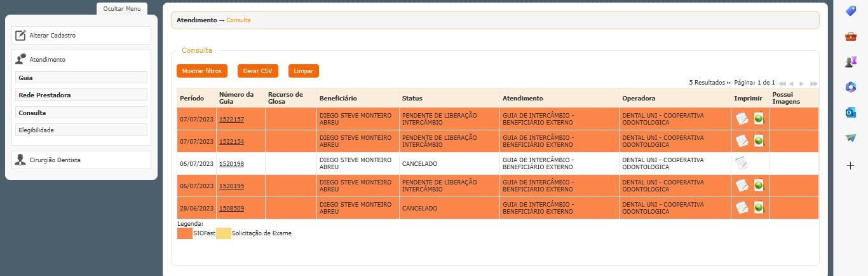This screenshot has width=868, height=276.
Task: Click the yellow Solicitação de Exame swatch
Action: (224, 233)
